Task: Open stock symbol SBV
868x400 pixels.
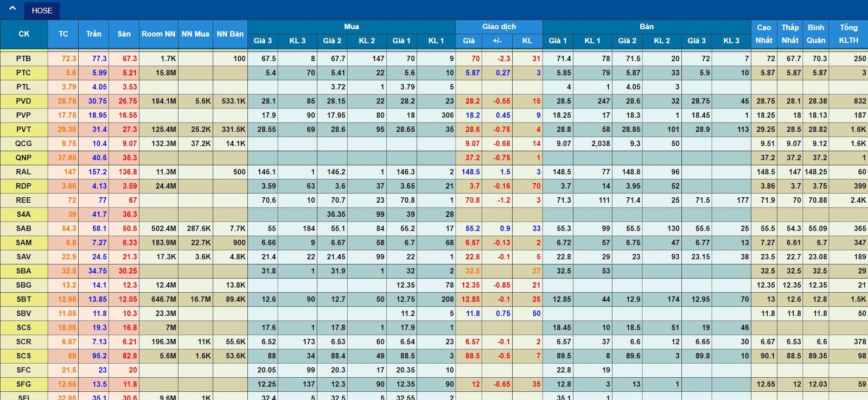Action: [23, 313]
